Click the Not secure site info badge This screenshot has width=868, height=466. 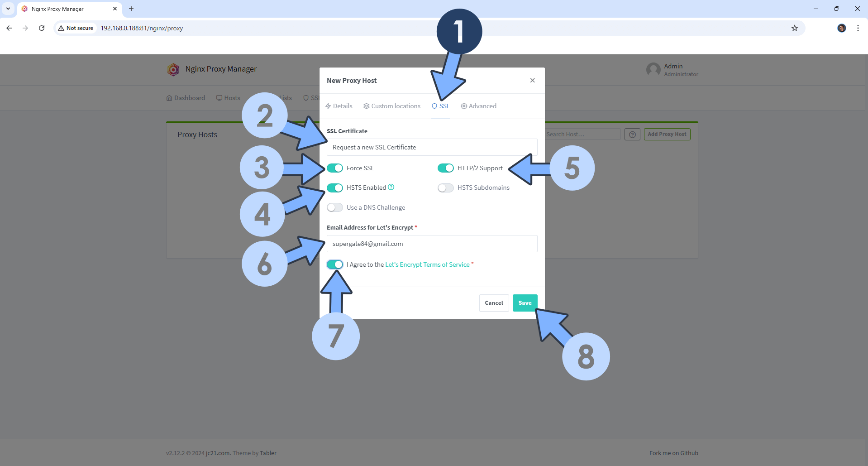[x=76, y=28]
